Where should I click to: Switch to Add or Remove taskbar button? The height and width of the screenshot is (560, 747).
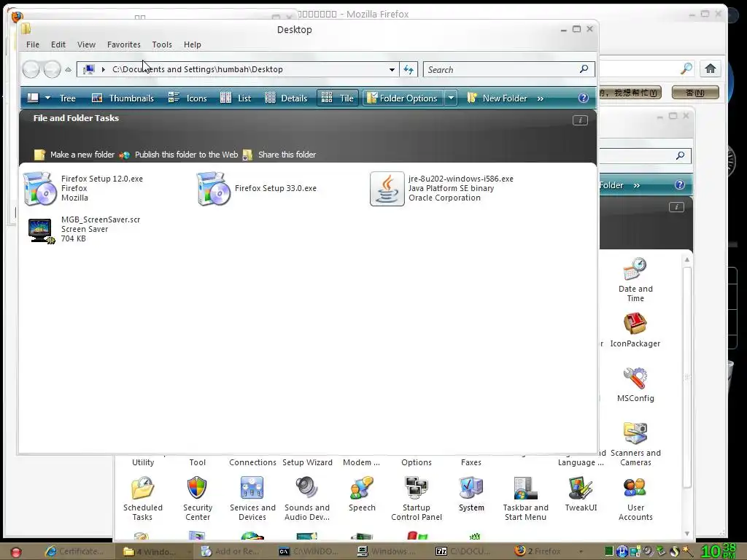[x=231, y=551]
